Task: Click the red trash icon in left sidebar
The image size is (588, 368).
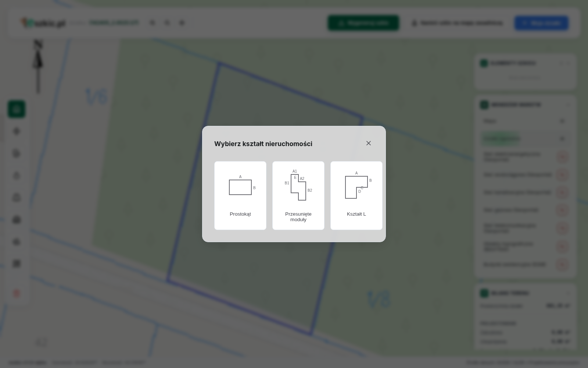Action: [17, 293]
